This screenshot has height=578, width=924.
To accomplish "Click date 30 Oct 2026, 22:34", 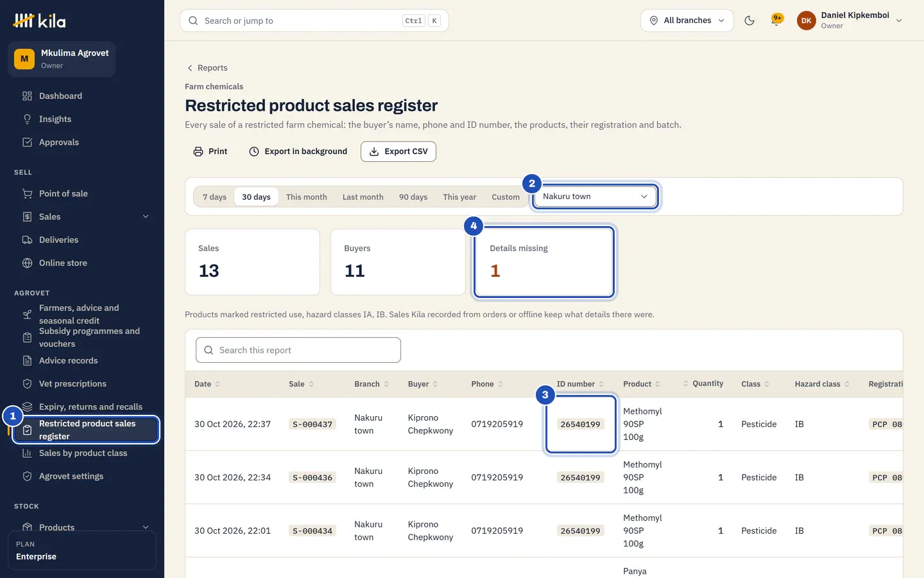I will click(x=232, y=477).
